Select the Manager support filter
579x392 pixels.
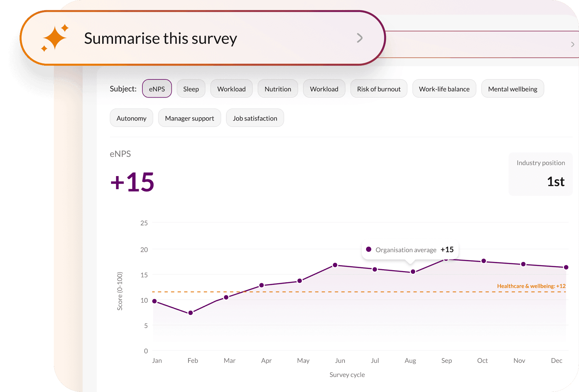(189, 118)
